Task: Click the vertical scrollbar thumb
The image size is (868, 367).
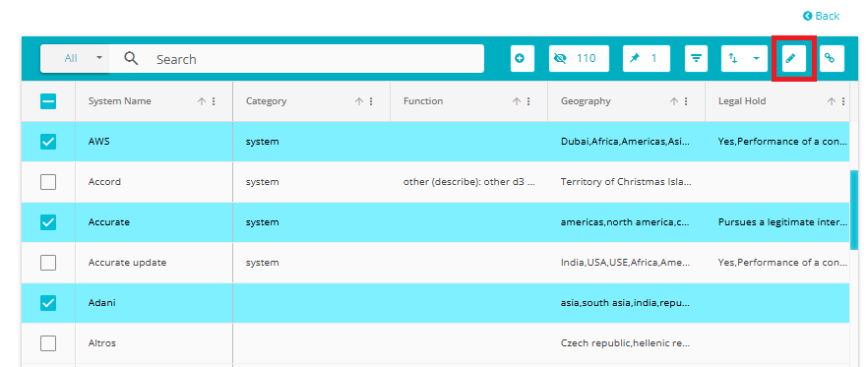Action: pos(854,210)
